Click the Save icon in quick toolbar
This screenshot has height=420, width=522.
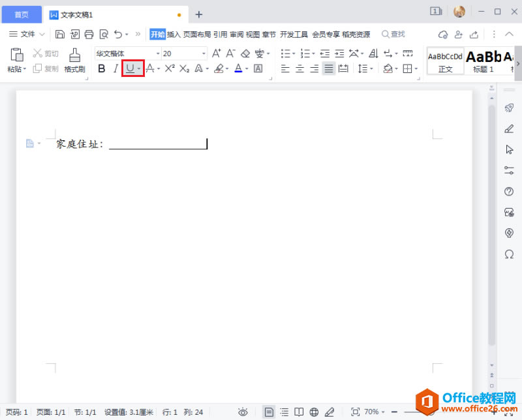60,34
